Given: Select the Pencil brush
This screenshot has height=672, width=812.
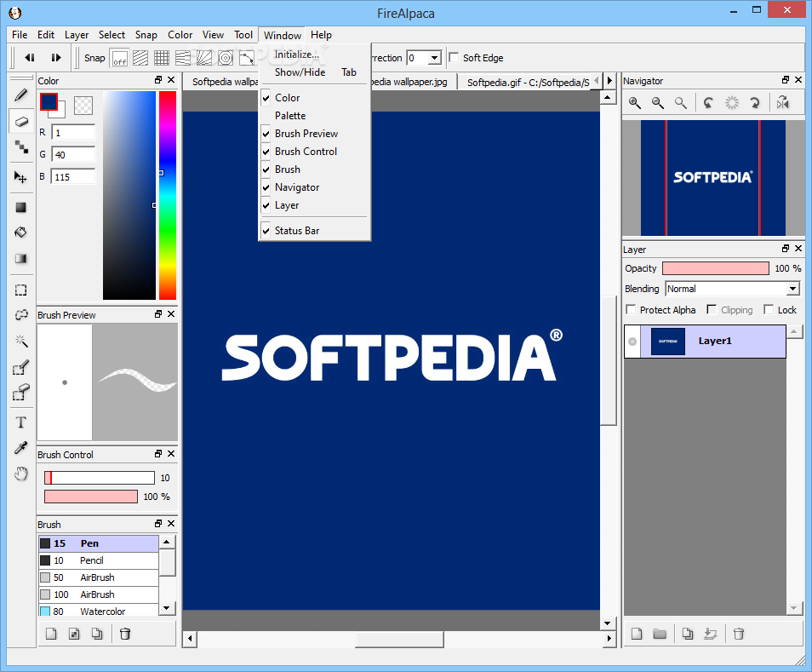Looking at the screenshot, I should [x=99, y=560].
